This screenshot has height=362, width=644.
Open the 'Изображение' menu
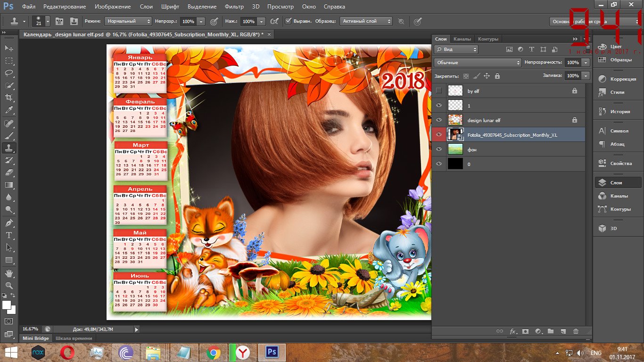click(113, 7)
